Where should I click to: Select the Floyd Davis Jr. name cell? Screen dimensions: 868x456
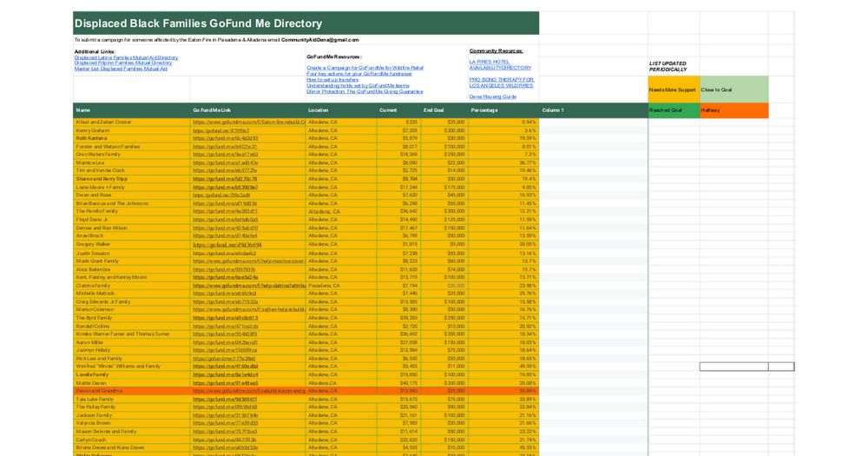132,220
